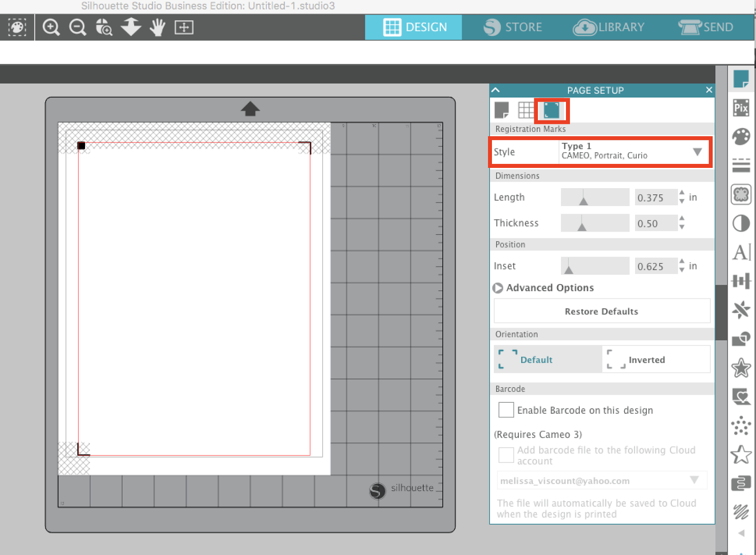This screenshot has width=756, height=555.
Task: Collapse the Page Setup panel with chevron
Action: point(496,90)
